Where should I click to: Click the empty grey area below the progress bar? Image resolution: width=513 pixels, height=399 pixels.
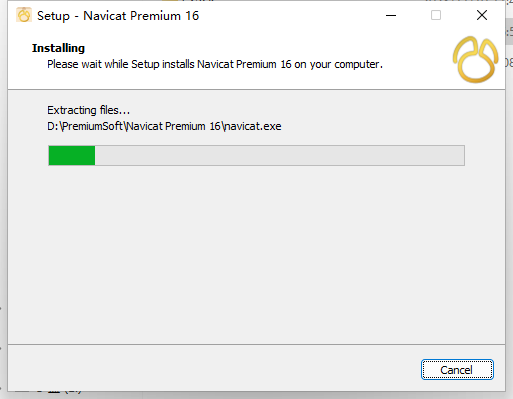click(x=256, y=253)
